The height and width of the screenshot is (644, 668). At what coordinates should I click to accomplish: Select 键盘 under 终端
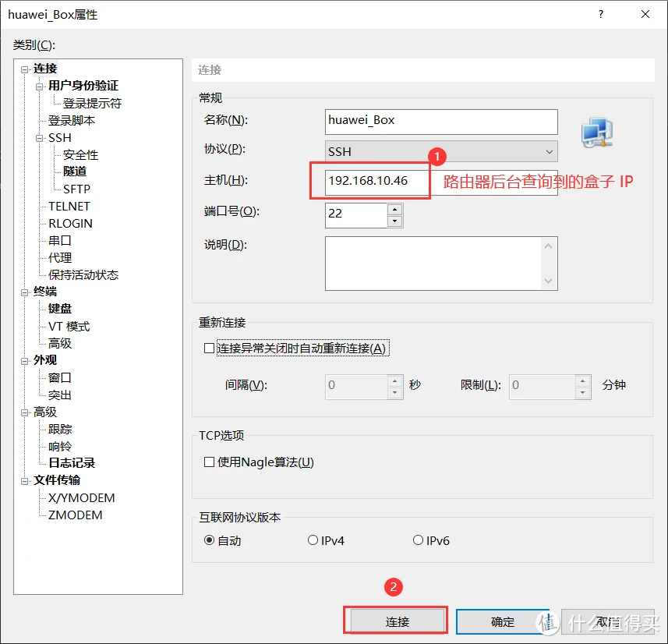(60, 309)
